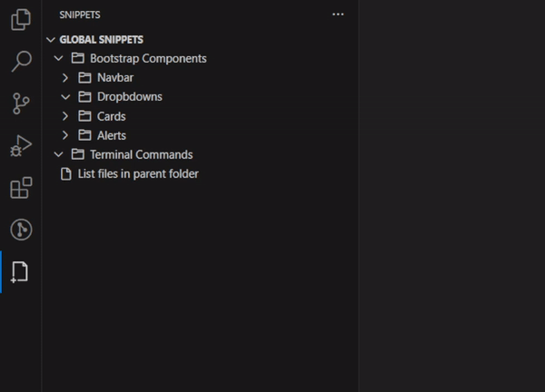The height and width of the screenshot is (392, 545).
Task: Collapse the Terminal Commands folder
Action: (58, 154)
